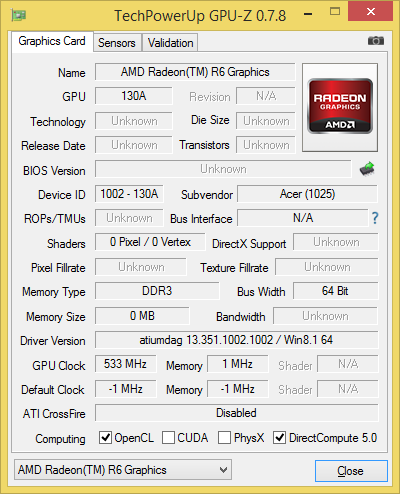400x494 pixels.
Task: Click the GPU field showing 130A
Action: point(134,96)
